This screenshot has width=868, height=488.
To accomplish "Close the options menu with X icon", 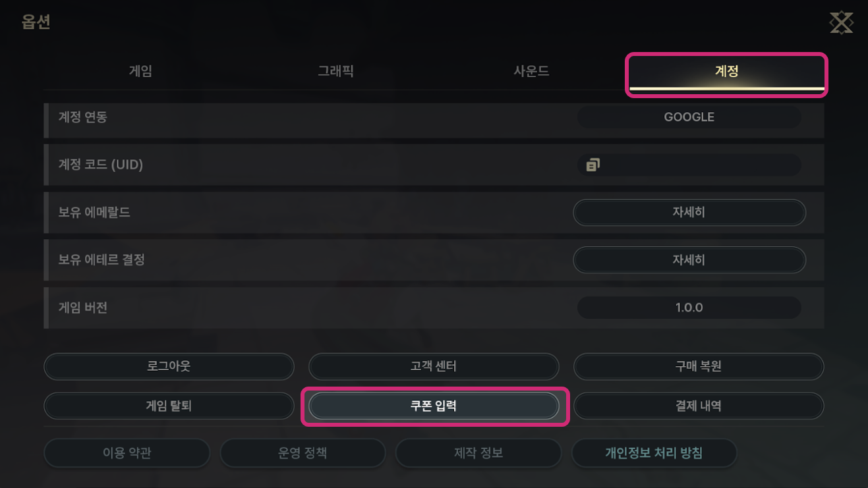I will (841, 23).
